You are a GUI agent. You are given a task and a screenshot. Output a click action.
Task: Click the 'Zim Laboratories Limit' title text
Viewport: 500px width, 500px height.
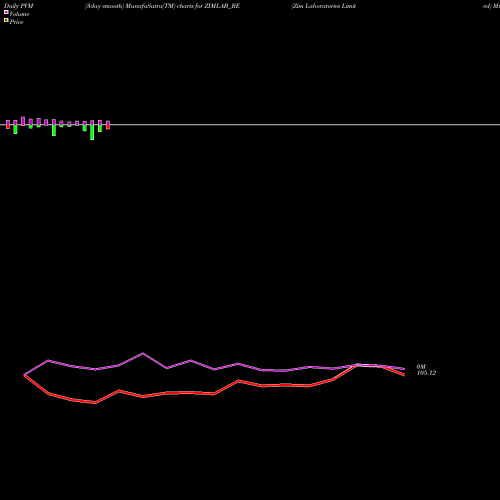324,6
